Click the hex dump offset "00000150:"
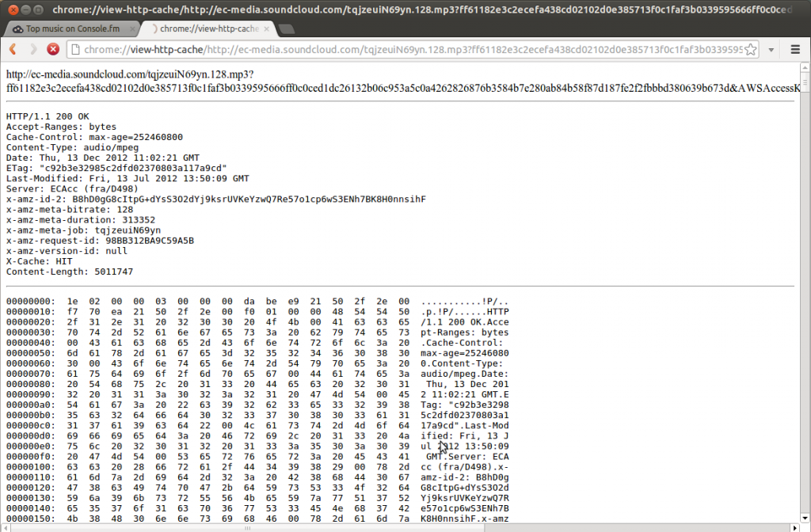Image resolution: width=811 pixels, height=532 pixels. [31, 519]
